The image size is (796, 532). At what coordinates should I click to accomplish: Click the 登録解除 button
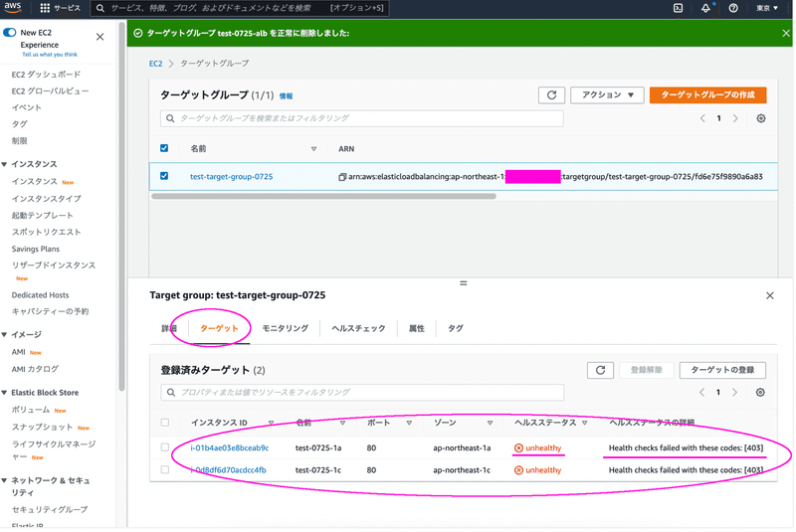click(647, 370)
